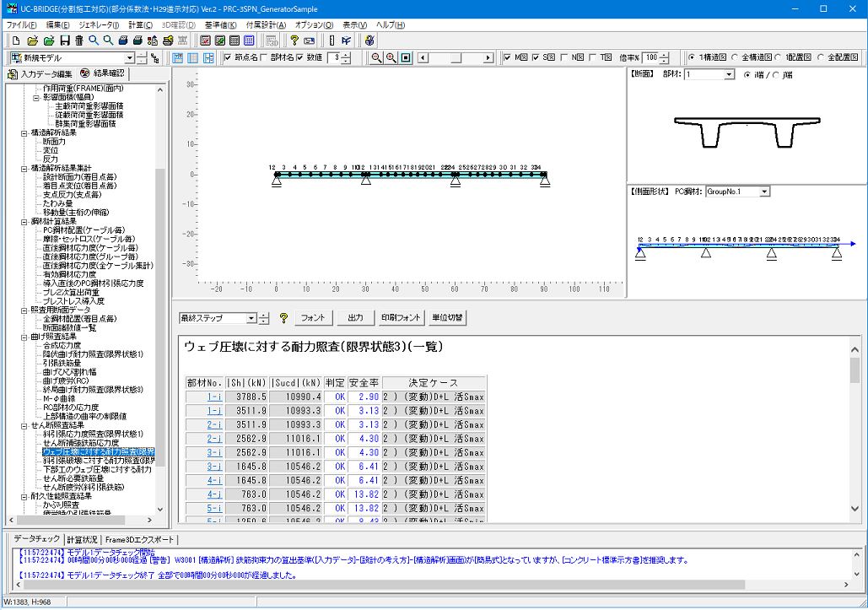The width and height of the screenshot is (868, 610).
Task: Click the 単位切替 button
Action: coord(447,318)
